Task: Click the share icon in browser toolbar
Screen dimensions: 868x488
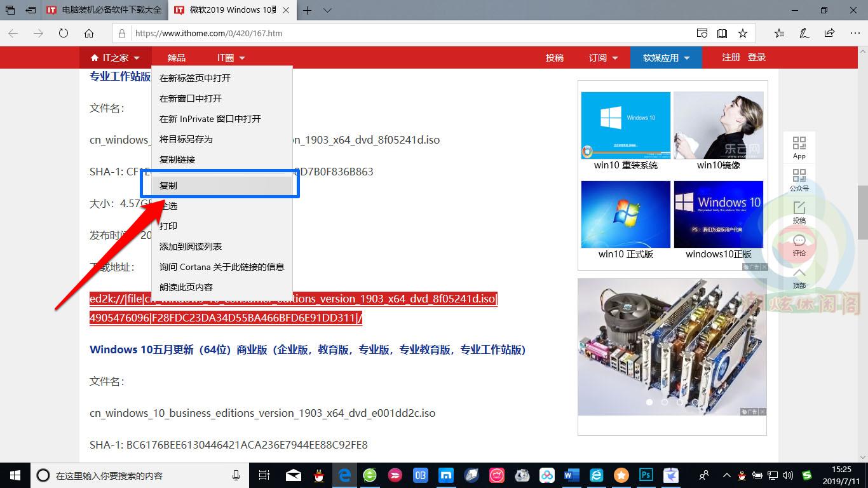Action: pyautogui.click(x=829, y=33)
